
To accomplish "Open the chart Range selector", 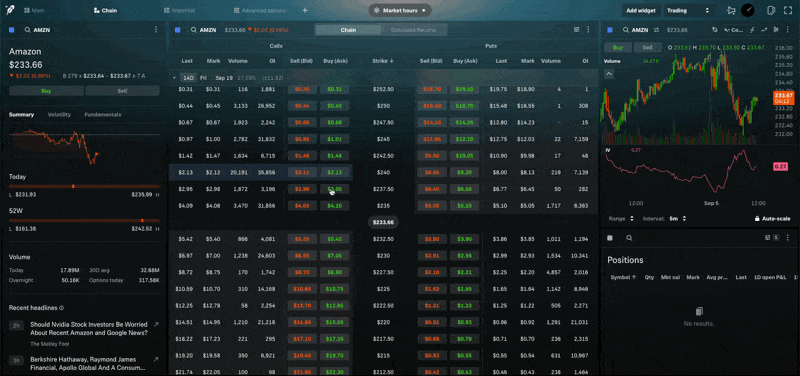I will tap(621, 218).
